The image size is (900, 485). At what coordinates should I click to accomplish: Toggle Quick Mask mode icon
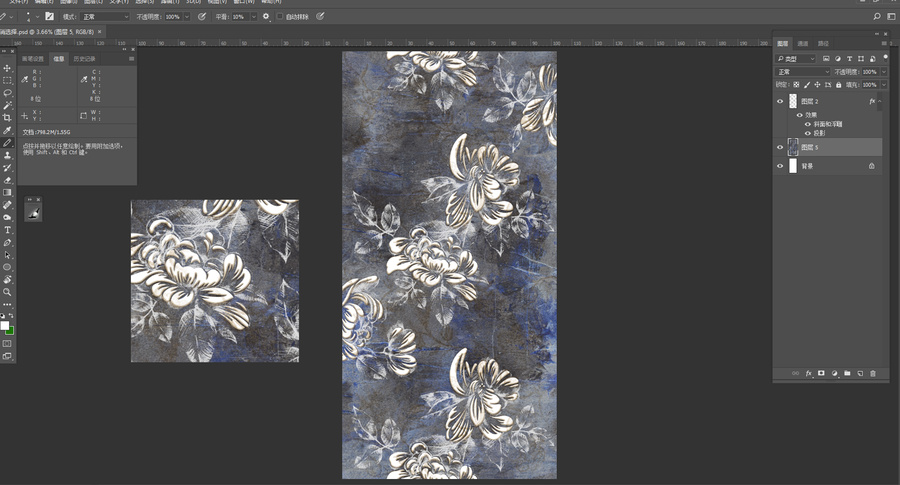(x=7, y=343)
